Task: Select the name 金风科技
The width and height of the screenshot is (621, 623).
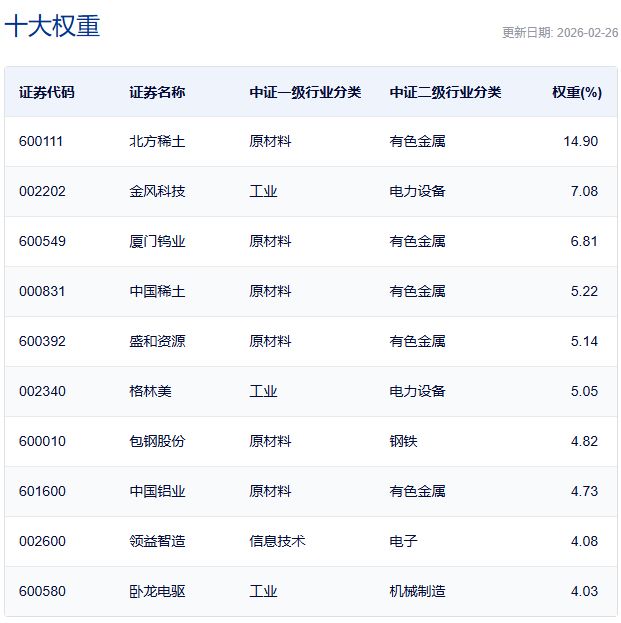Action: pos(157,192)
